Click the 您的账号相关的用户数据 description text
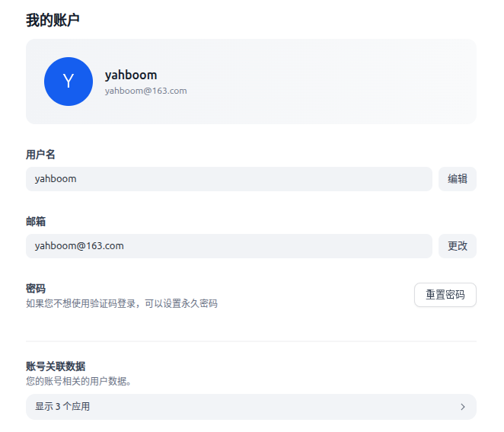The width and height of the screenshot is (504, 432). (78, 381)
